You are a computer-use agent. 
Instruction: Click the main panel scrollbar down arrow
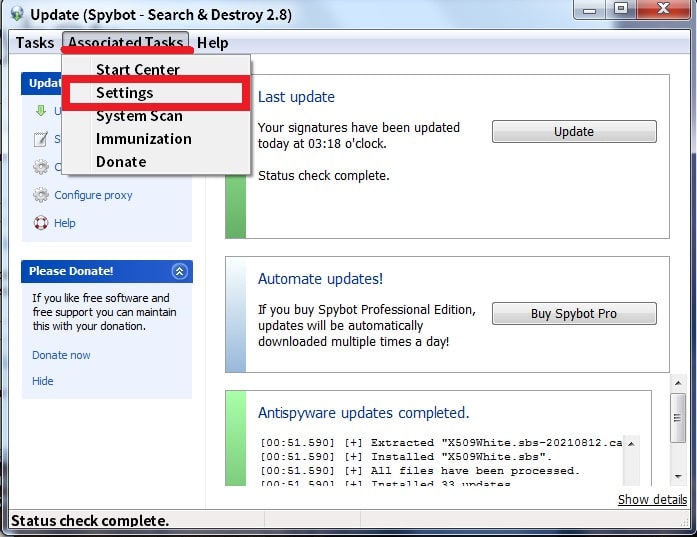pyautogui.click(x=678, y=477)
